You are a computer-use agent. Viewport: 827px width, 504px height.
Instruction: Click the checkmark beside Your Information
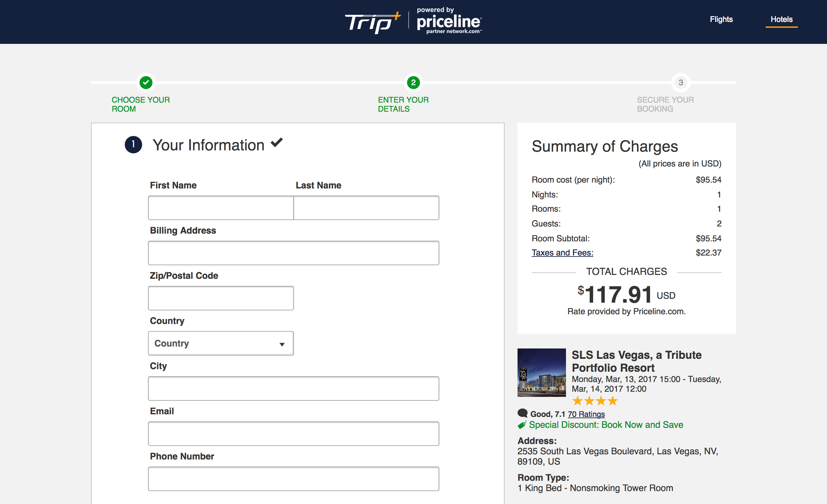pyautogui.click(x=277, y=143)
